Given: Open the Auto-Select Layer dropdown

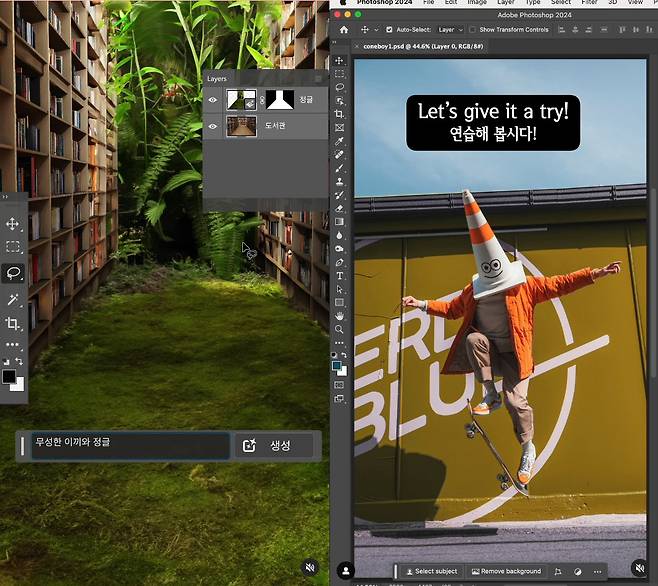Looking at the screenshot, I should [x=448, y=30].
